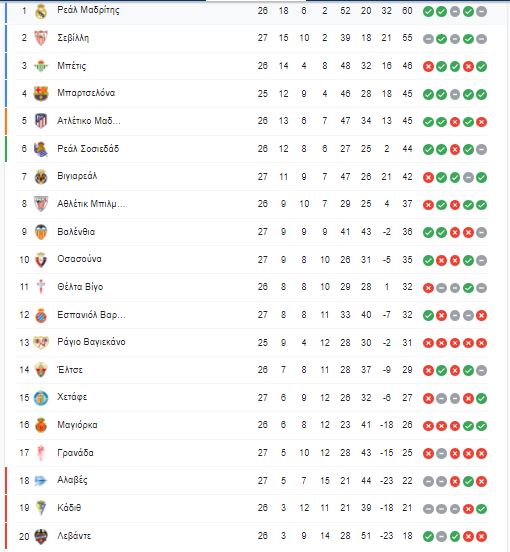Click Levante's first green form indicator
Image resolution: width=510 pixels, height=552 pixels.
(x=428, y=537)
